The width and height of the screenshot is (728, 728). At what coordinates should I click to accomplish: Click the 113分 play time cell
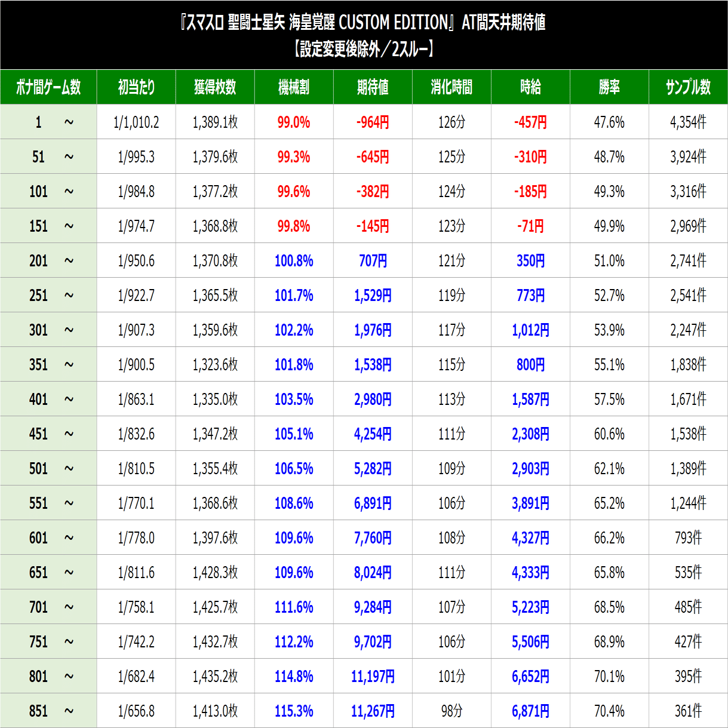[x=451, y=400]
